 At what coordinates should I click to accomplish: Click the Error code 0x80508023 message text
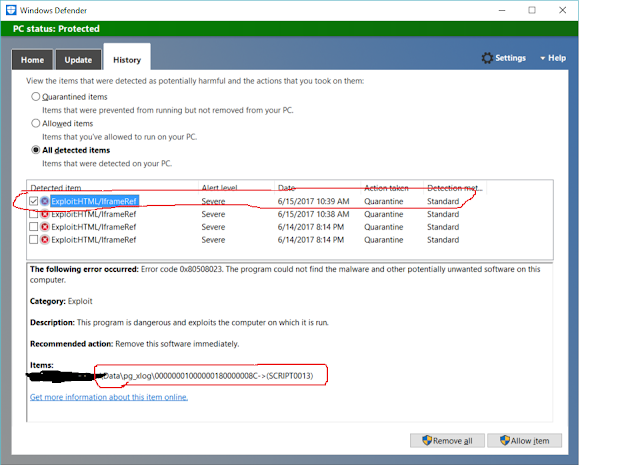(x=285, y=274)
